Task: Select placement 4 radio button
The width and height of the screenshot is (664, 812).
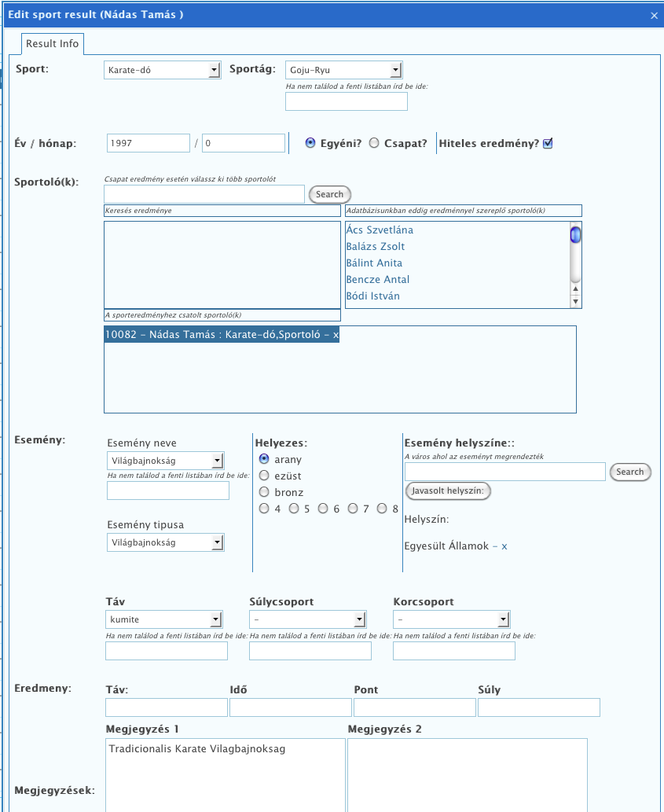Action: point(264,509)
